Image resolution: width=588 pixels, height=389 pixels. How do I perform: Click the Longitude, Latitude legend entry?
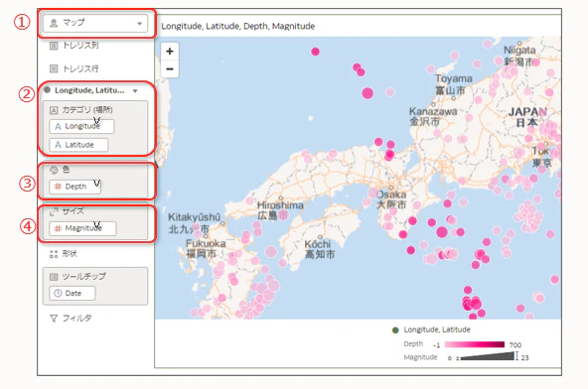[x=437, y=329]
